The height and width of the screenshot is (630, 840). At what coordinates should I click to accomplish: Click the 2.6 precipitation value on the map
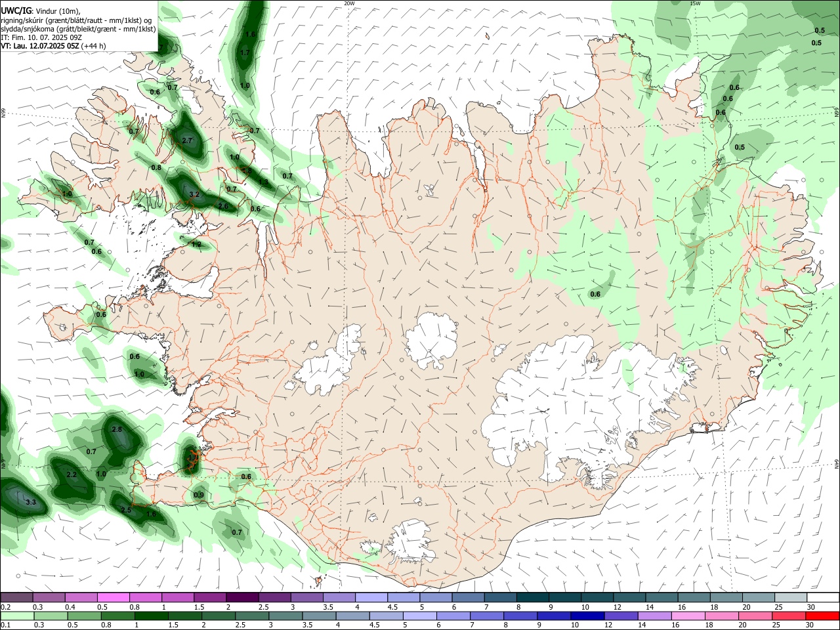click(x=223, y=207)
